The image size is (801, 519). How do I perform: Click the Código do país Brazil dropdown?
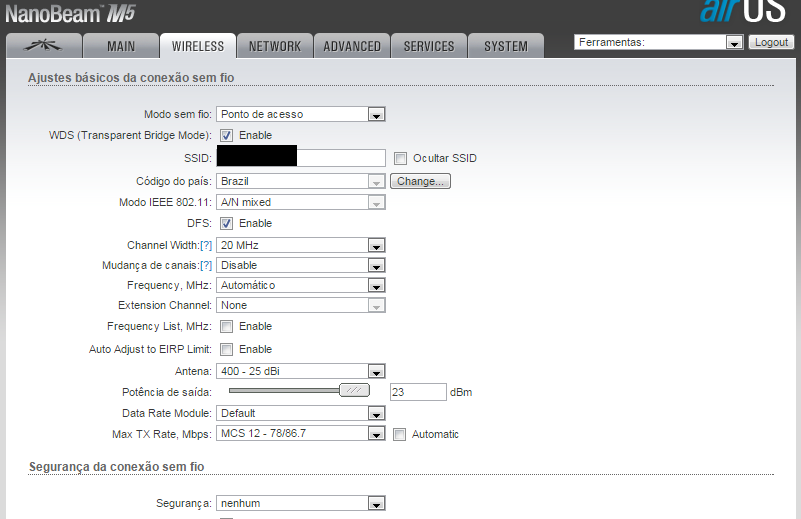tap(300, 181)
